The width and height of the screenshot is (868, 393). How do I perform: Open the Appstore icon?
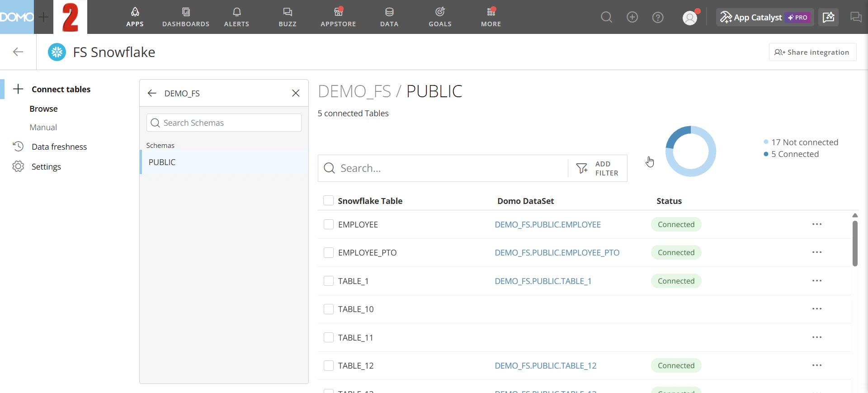339,12
